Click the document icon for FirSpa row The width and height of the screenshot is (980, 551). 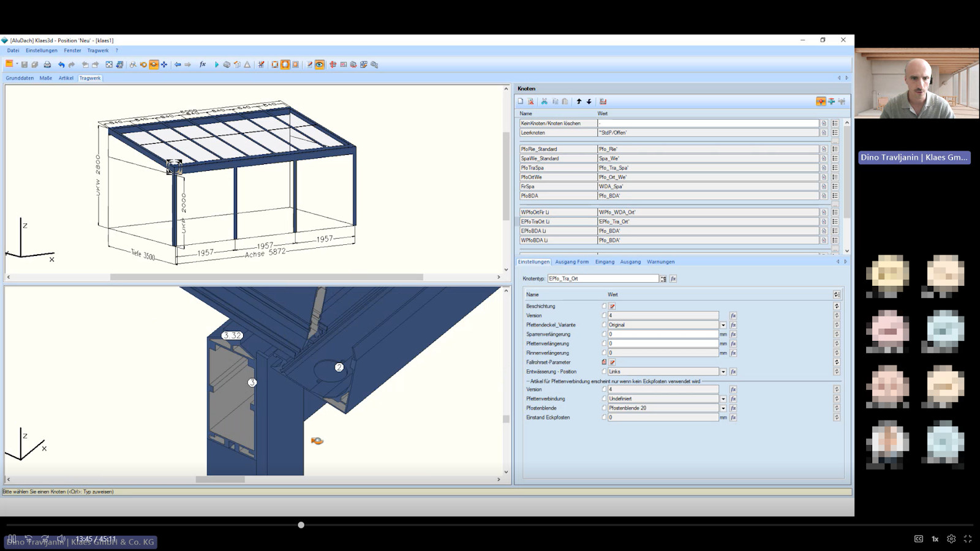click(824, 186)
